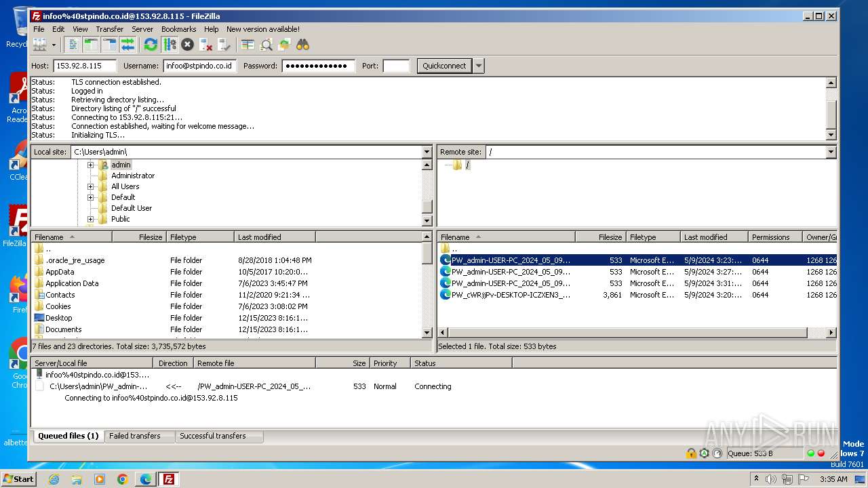Viewport: 868px width, 488px height.
Task: Open Internet Explorer from the taskbar
Action: 54,479
